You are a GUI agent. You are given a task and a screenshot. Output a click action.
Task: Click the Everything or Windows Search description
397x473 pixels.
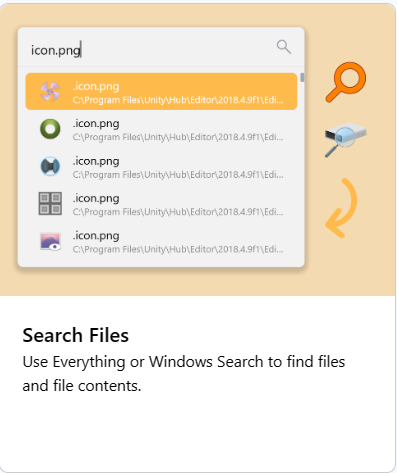click(184, 374)
